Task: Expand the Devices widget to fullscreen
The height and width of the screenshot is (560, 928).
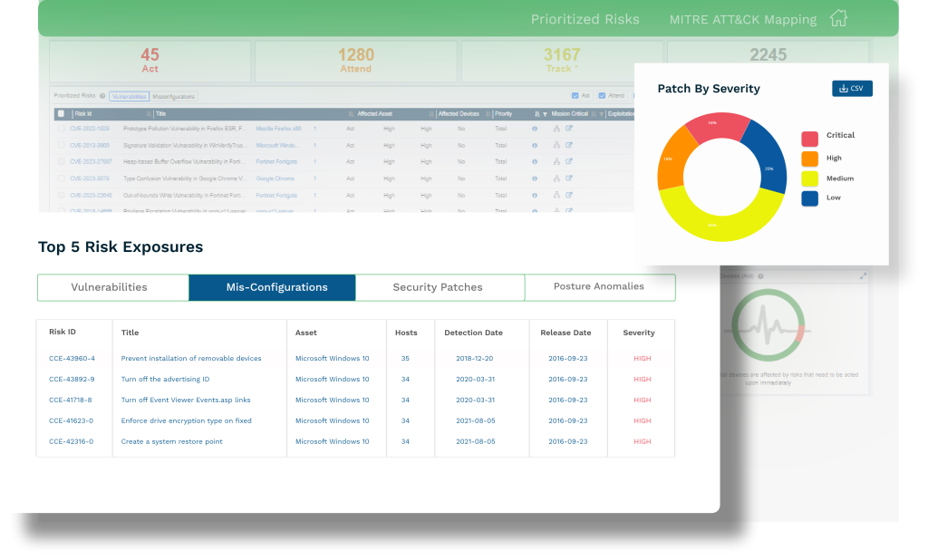Action: tap(863, 275)
